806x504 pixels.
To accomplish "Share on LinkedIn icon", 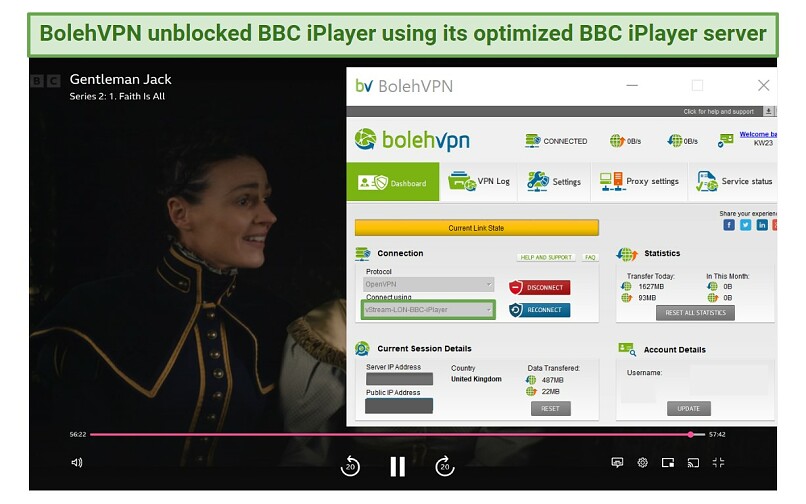I will (x=762, y=225).
